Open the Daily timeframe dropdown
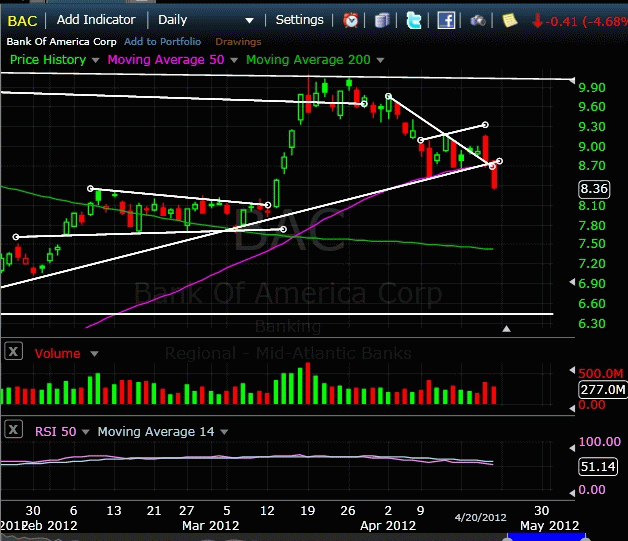This screenshot has height=541, width=628. 249,20
